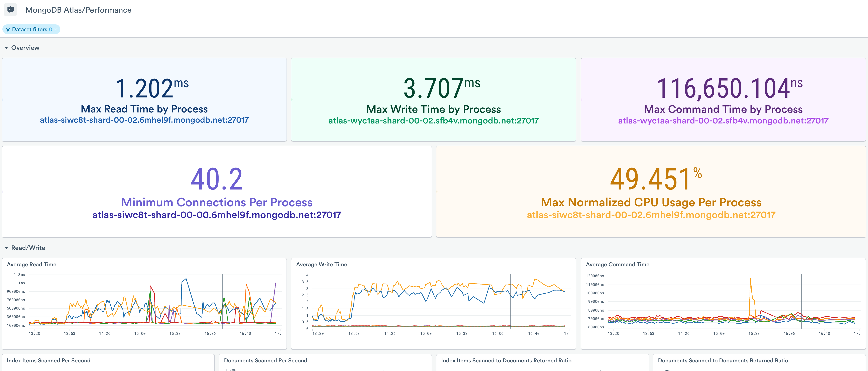Click the MongoDB Atlas/Performance dashboard title
This screenshot has width=868, height=371.
(x=78, y=10)
